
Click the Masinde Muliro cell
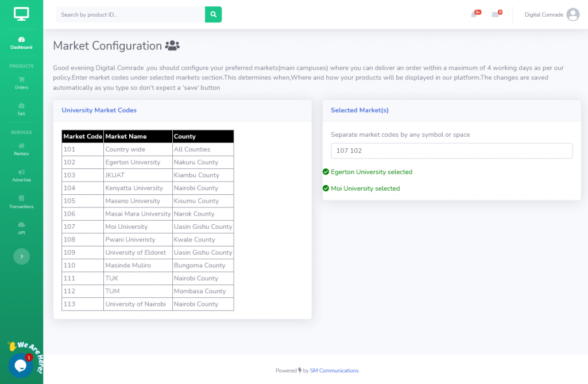tap(138, 266)
